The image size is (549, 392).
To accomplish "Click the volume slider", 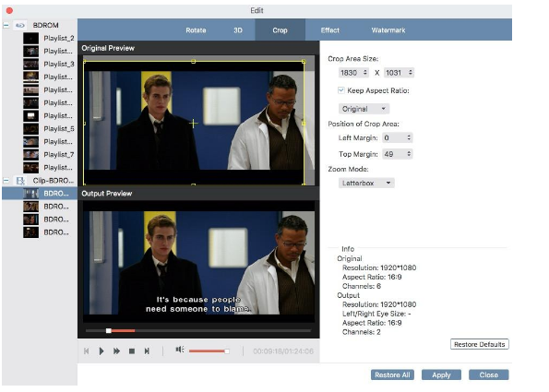I will tap(209, 350).
